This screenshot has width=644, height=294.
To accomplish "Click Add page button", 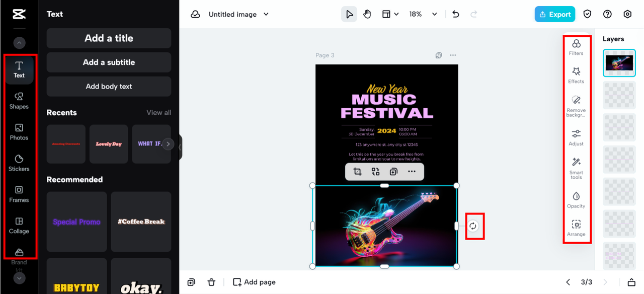I will point(254,282).
